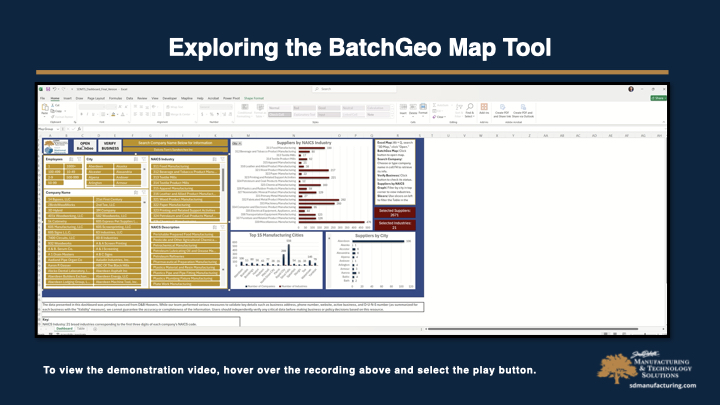Screen dimensions: 720x405
Task: Select 311 Food Manufacturing slicer item
Action: coord(186,166)
